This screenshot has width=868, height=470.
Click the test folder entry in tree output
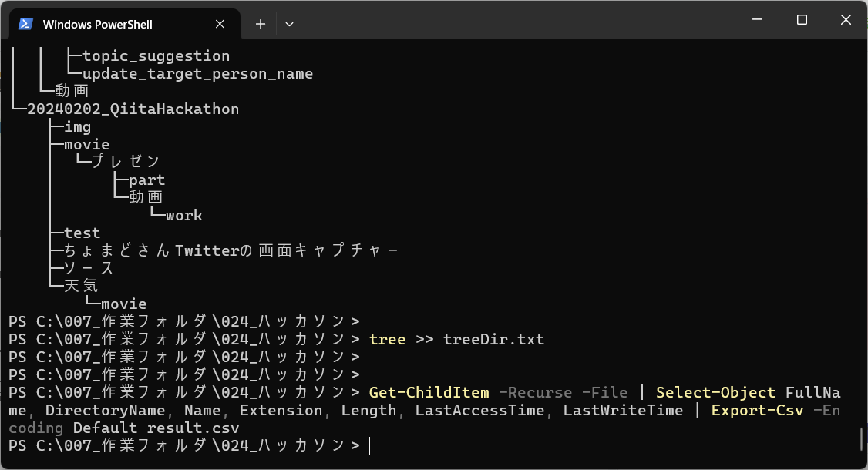tap(82, 233)
